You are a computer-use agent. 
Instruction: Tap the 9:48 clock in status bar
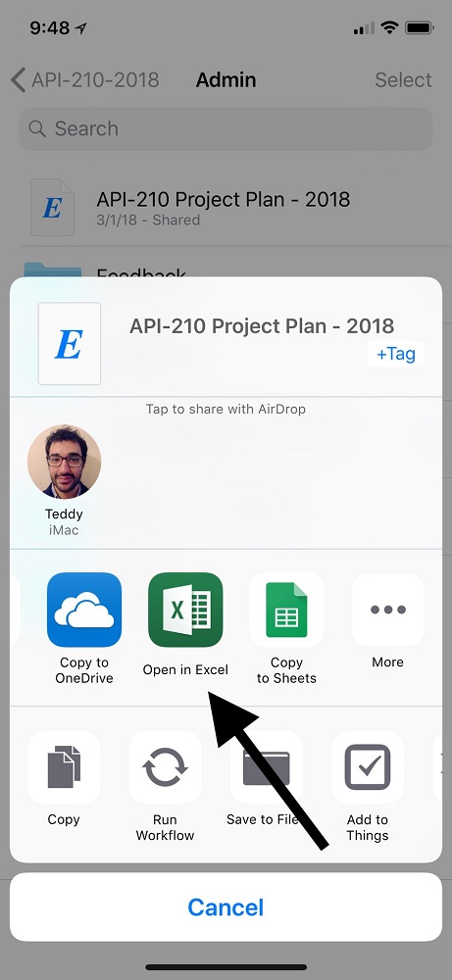pyautogui.click(x=51, y=28)
